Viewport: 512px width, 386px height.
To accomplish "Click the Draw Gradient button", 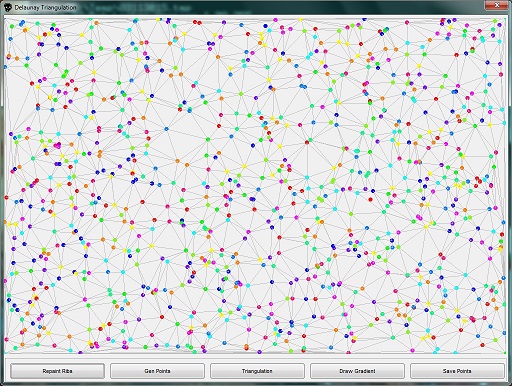I will [357, 371].
